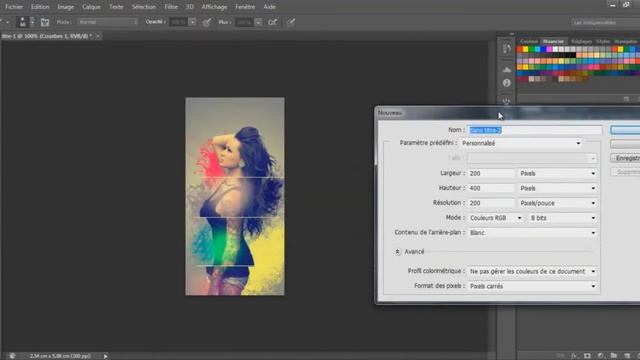Switch to the Couleur panel tab
This screenshot has height=360, width=640.
coord(529,42)
